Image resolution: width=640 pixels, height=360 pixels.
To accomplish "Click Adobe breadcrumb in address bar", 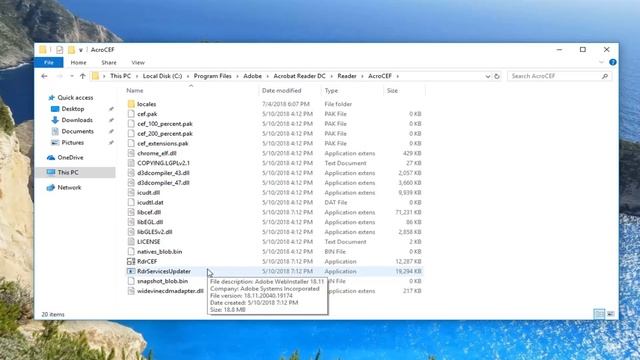I will pos(252,76).
